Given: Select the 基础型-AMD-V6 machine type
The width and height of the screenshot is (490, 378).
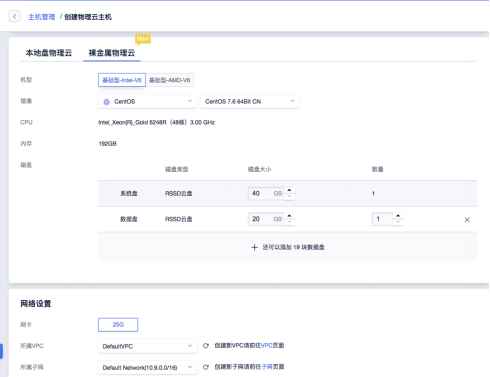Looking at the screenshot, I should coord(170,80).
